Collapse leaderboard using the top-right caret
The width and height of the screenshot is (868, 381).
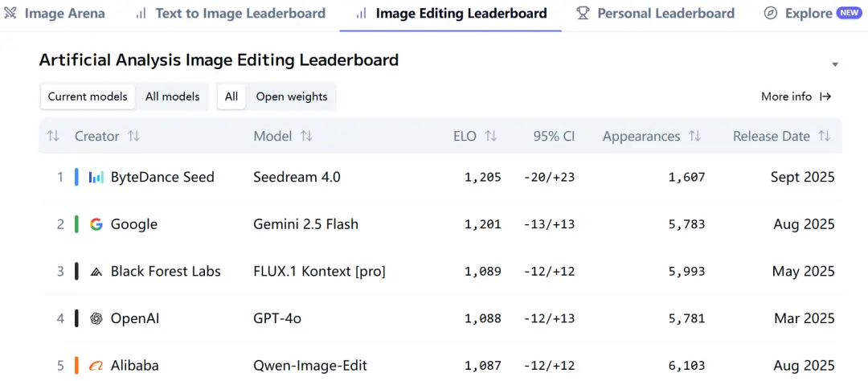[x=835, y=64]
